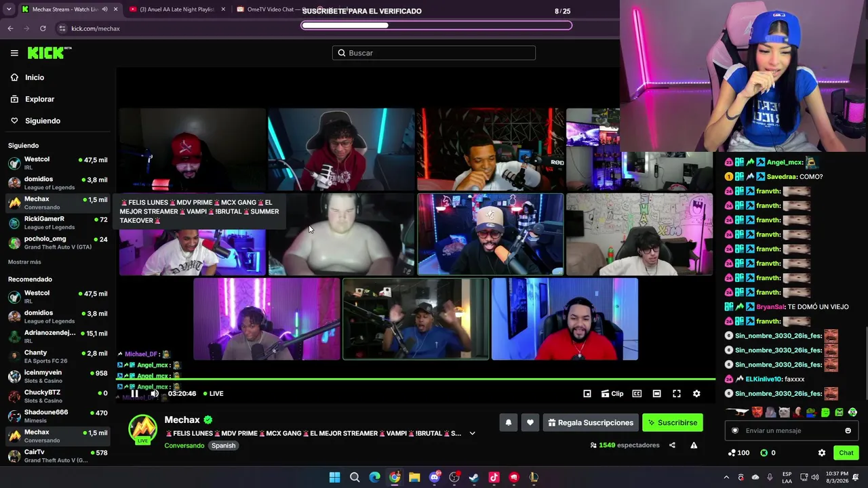
Task: Go back with browser back arrow
Action: (x=10, y=28)
